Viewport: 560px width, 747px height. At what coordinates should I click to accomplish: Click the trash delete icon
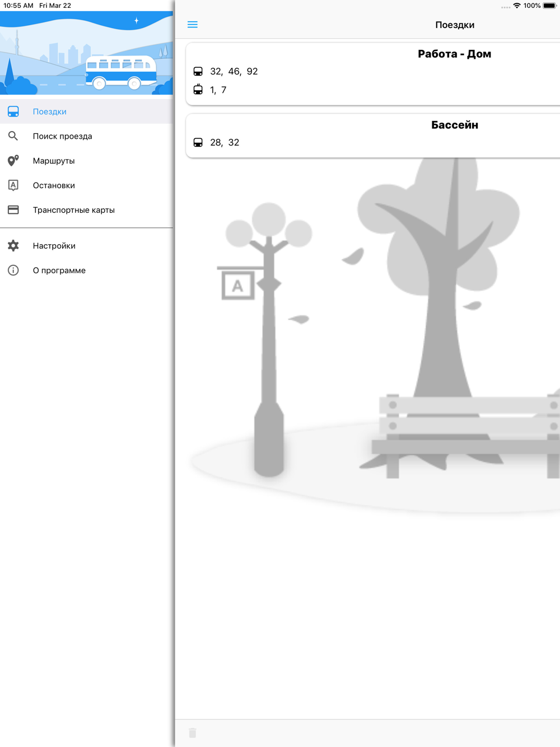point(193,733)
